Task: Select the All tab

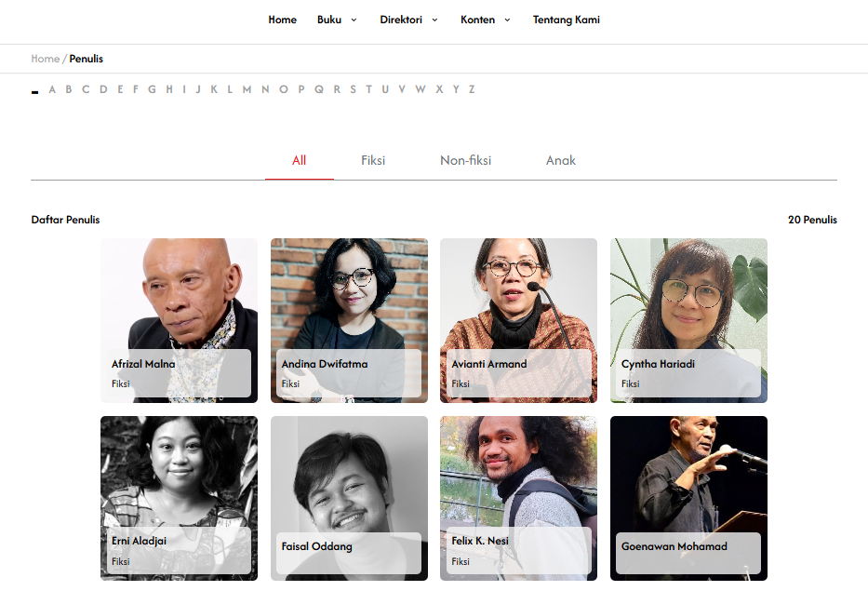Action: point(299,160)
